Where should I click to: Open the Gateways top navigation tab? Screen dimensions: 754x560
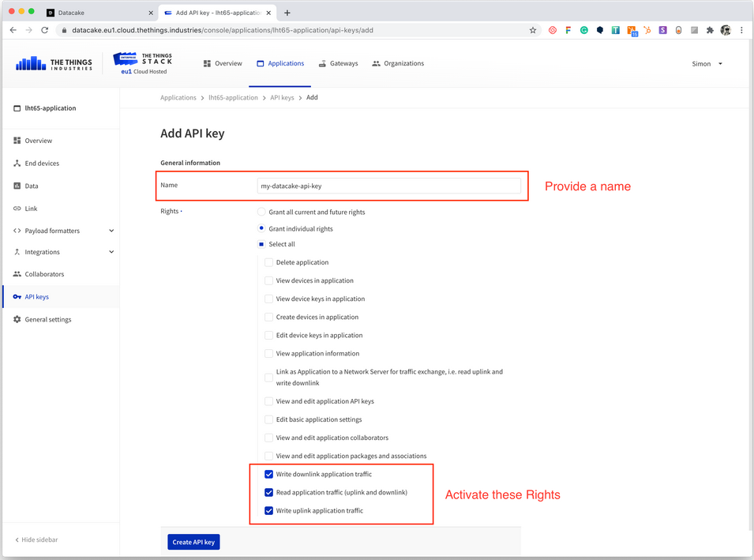(x=338, y=63)
